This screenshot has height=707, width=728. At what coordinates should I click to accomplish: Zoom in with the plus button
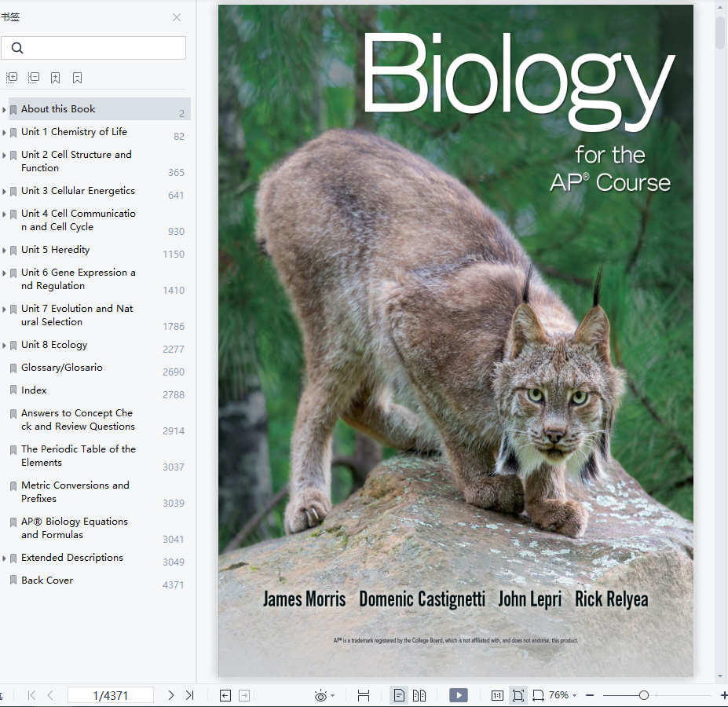click(x=724, y=695)
